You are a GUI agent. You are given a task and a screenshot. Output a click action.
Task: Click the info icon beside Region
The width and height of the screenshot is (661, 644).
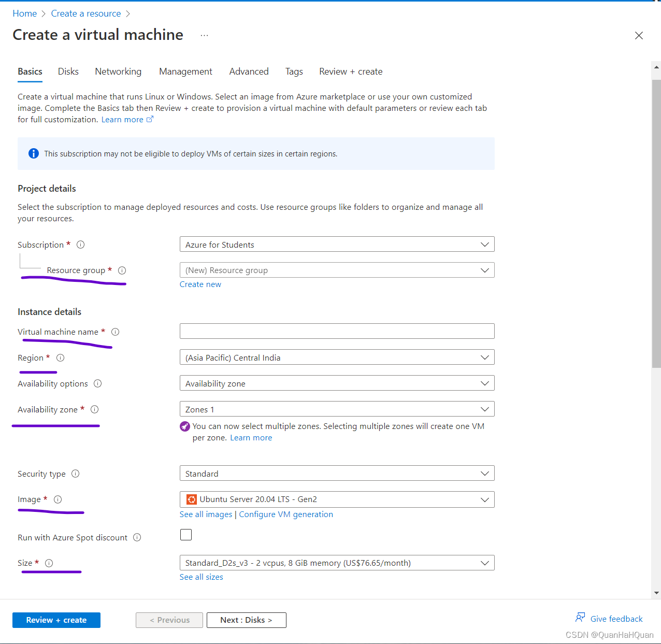(60, 357)
